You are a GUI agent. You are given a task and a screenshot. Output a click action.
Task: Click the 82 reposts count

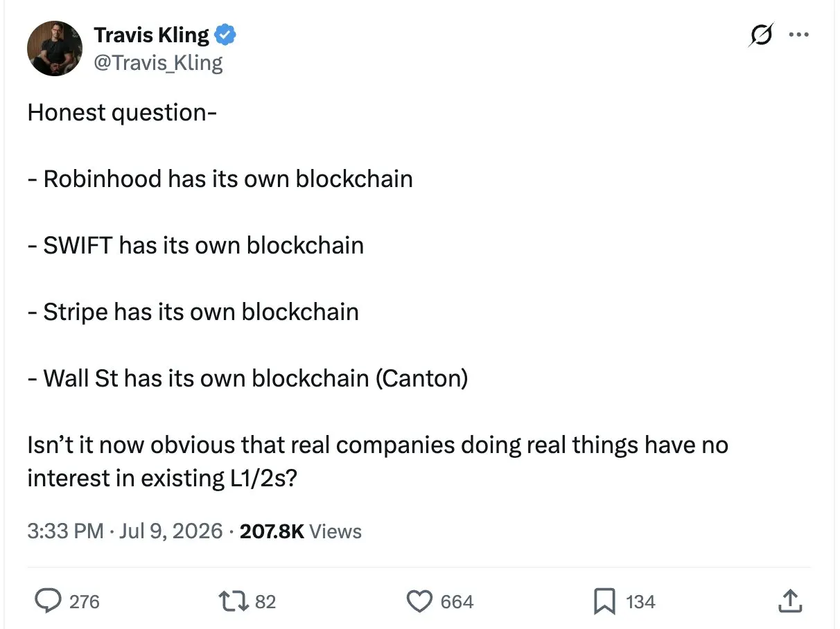coord(265,602)
